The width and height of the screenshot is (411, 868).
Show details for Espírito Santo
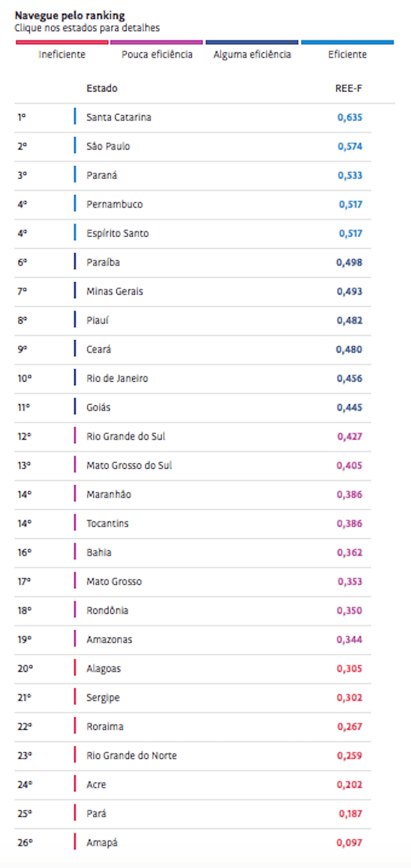[118, 234]
